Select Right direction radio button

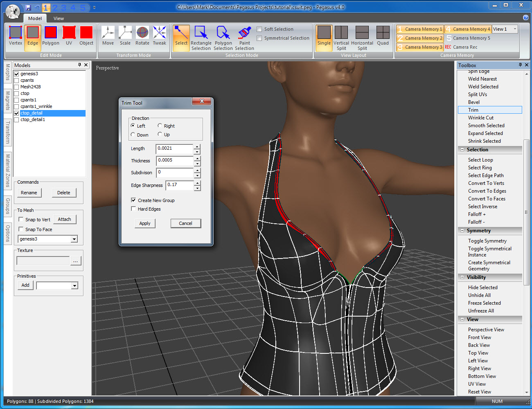tap(160, 126)
